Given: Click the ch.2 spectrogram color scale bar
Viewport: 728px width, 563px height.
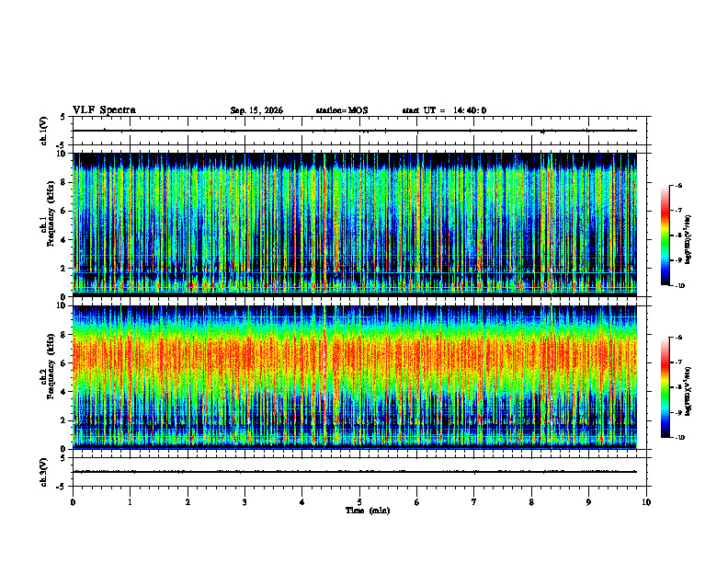Looking at the screenshot, I should click(x=665, y=387).
